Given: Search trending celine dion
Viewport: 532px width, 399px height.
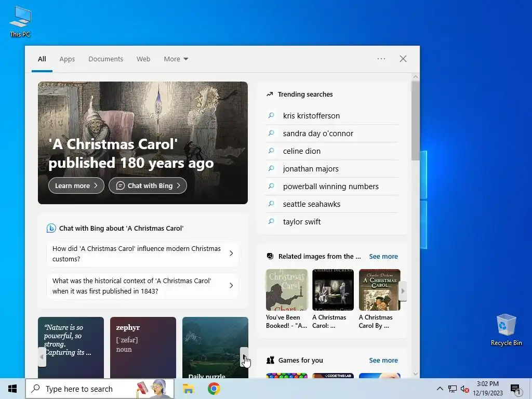Looking at the screenshot, I should pyautogui.click(x=332, y=151).
